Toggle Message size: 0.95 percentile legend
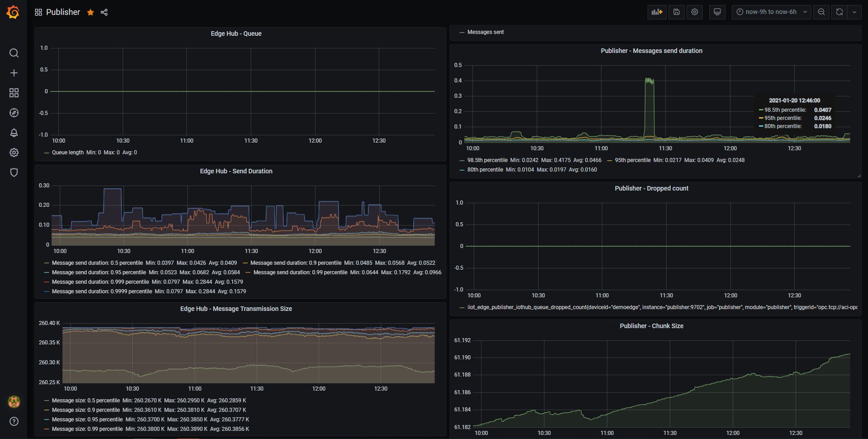 (87, 420)
